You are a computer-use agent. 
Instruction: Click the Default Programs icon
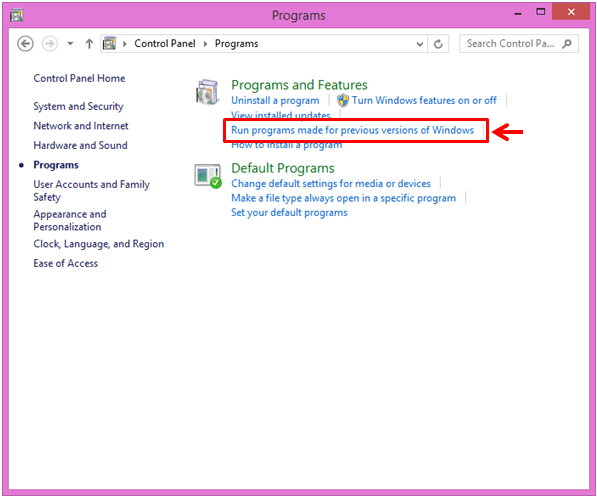click(x=208, y=176)
